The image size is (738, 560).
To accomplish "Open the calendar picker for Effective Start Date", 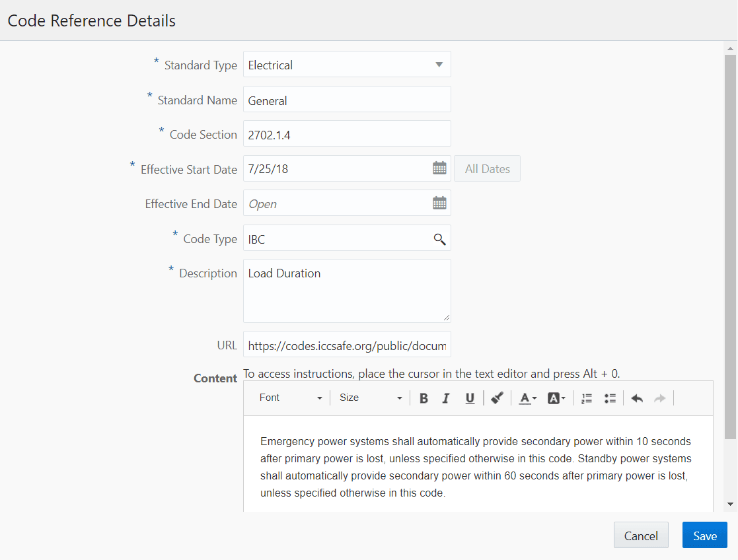I will point(439,168).
